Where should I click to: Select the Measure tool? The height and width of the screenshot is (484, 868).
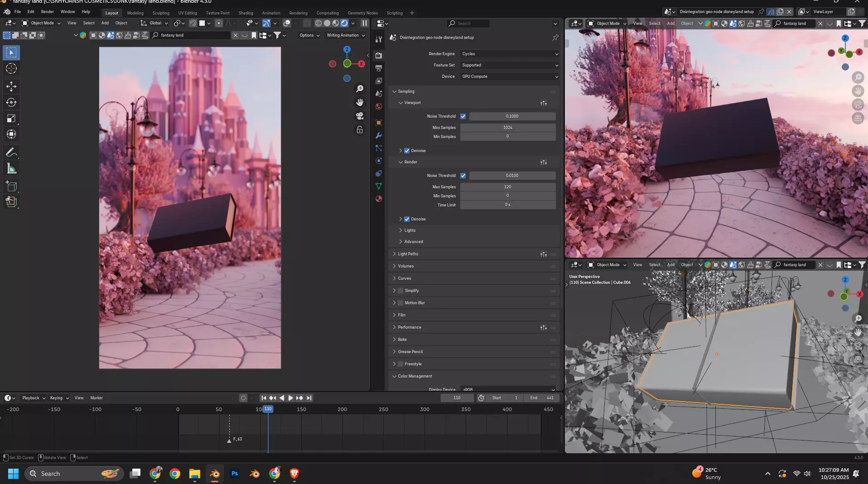pos(11,169)
